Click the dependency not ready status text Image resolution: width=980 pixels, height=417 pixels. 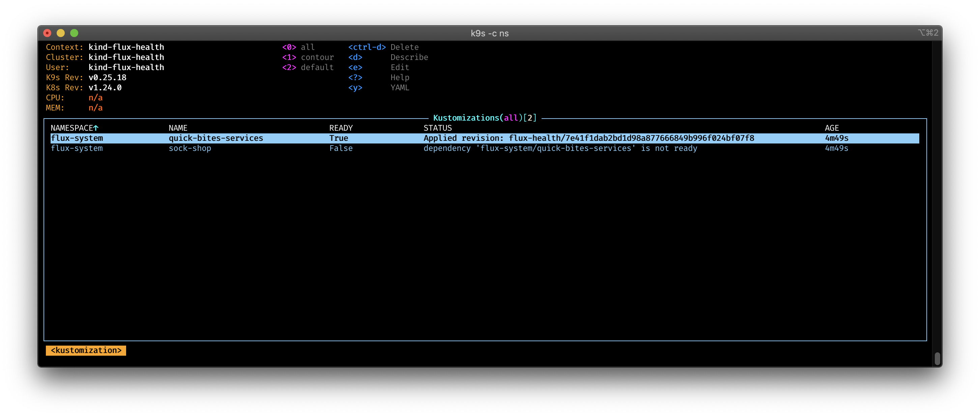click(x=560, y=148)
